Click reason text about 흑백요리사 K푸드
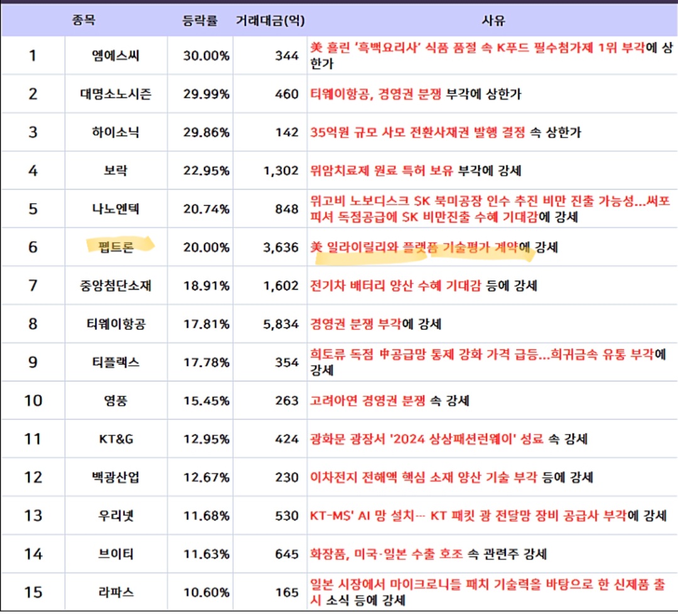The image size is (678, 616). tap(492, 56)
